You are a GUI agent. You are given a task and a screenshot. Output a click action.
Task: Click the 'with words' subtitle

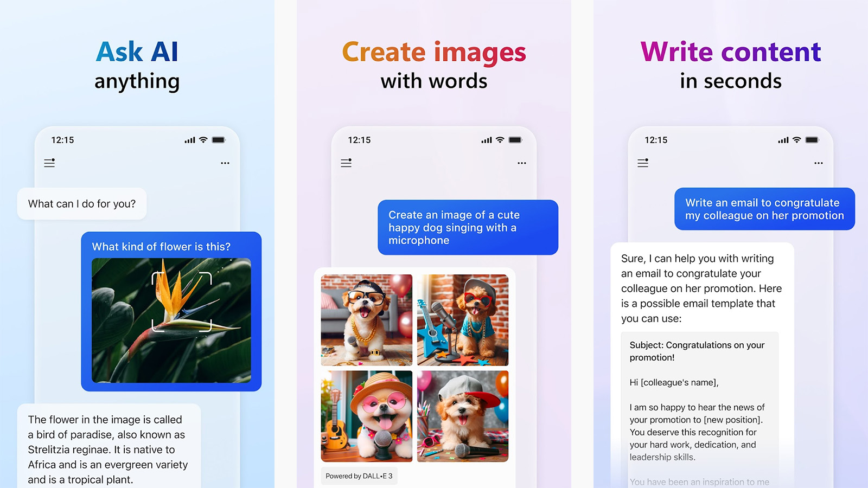[434, 81]
